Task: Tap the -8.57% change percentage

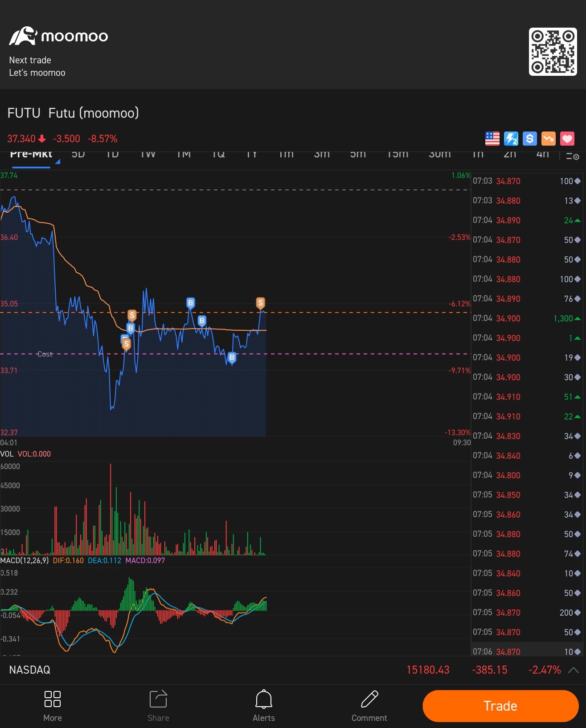Action: pyautogui.click(x=102, y=139)
